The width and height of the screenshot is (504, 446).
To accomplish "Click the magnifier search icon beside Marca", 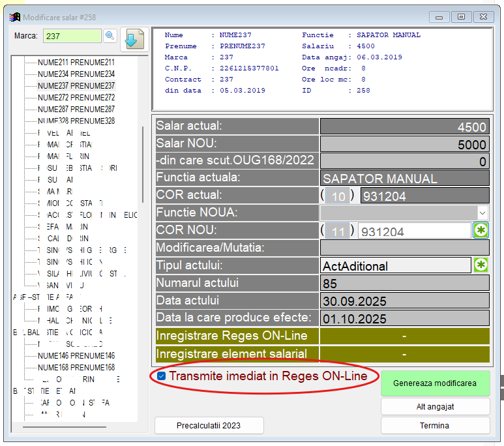I will (x=110, y=36).
